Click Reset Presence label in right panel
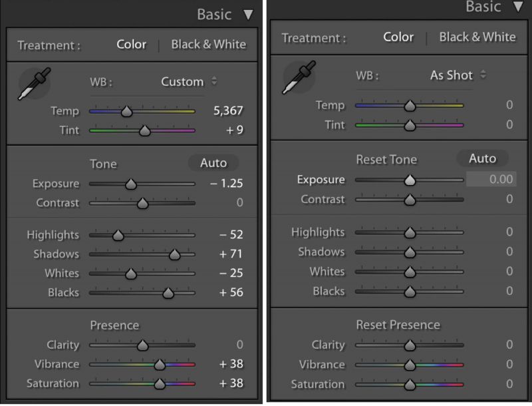532x406 pixels. click(398, 325)
